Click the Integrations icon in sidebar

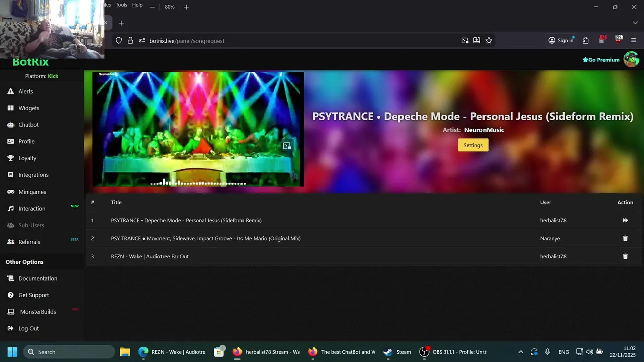click(10, 175)
